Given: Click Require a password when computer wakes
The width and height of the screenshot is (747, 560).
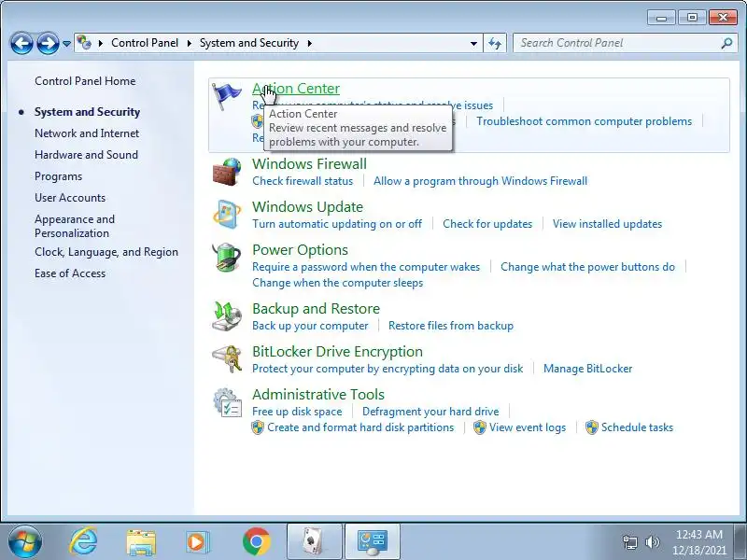Looking at the screenshot, I should coord(366,267).
